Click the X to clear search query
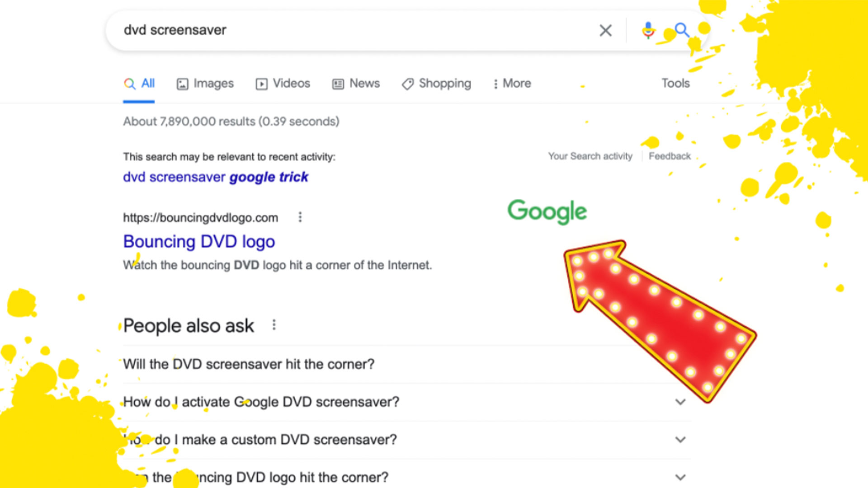This screenshot has height=488, width=868. [605, 30]
